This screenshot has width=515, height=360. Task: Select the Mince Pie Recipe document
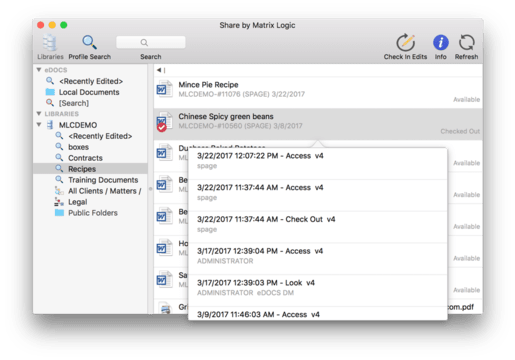(318, 92)
